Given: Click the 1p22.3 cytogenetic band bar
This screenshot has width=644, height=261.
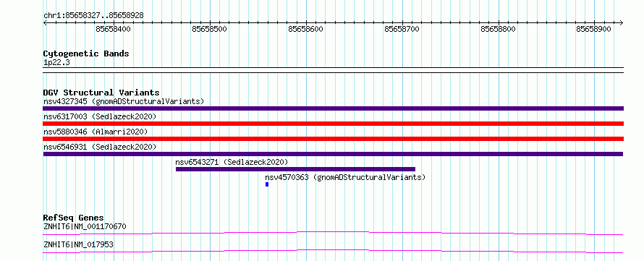Looking at the screenshot, I should (333, 70).
